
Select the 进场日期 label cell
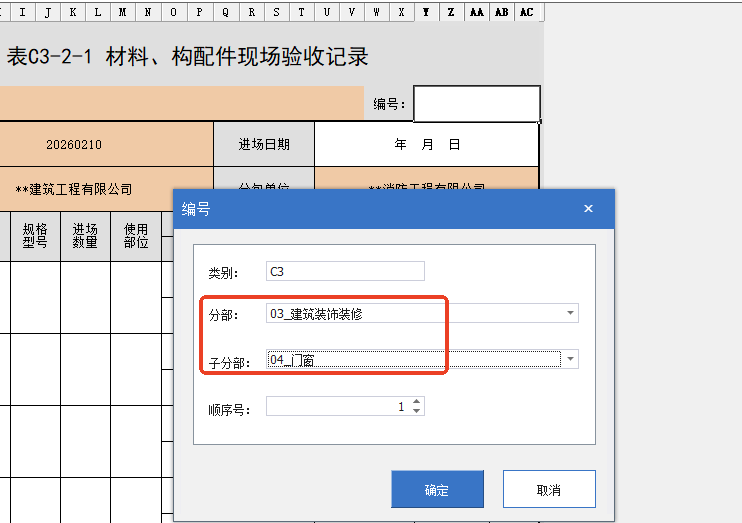coord(264,144)
